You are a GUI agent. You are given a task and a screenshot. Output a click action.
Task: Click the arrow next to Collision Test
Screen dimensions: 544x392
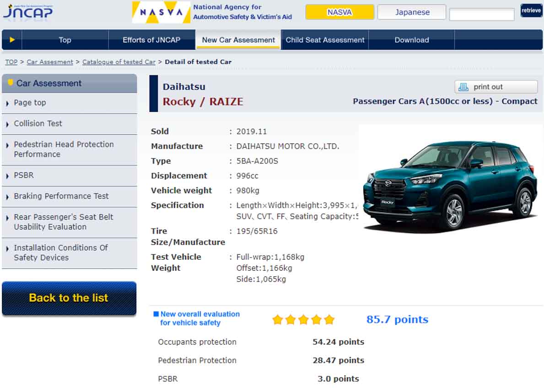pyautogui.click(x=7, y=124)
